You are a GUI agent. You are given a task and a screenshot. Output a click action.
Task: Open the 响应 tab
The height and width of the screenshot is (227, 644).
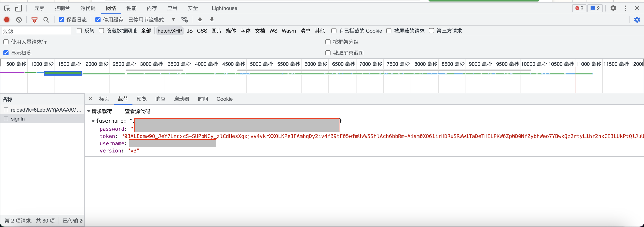160,99
